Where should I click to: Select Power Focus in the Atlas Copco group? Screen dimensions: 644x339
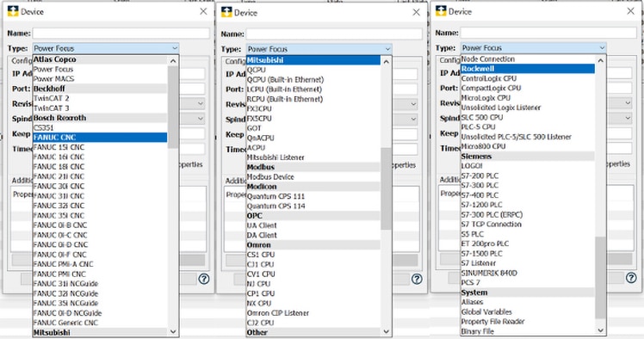pos(53,70)
